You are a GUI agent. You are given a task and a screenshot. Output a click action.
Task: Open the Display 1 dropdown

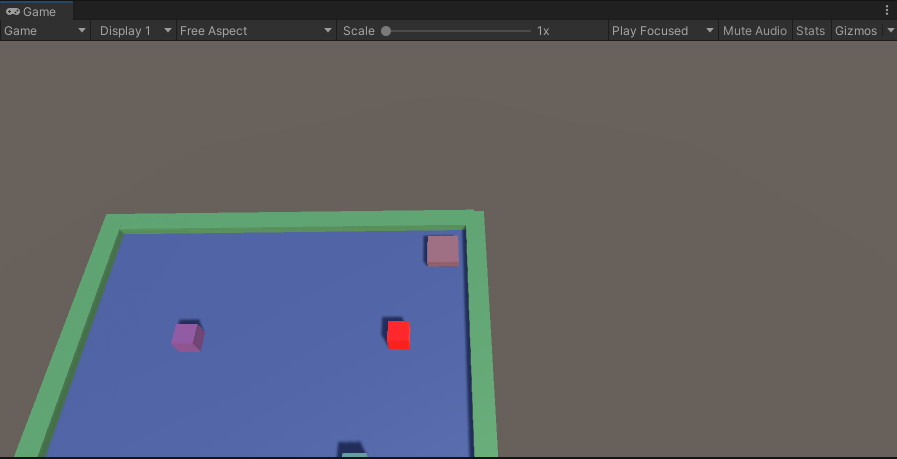[x=133, y=31]
